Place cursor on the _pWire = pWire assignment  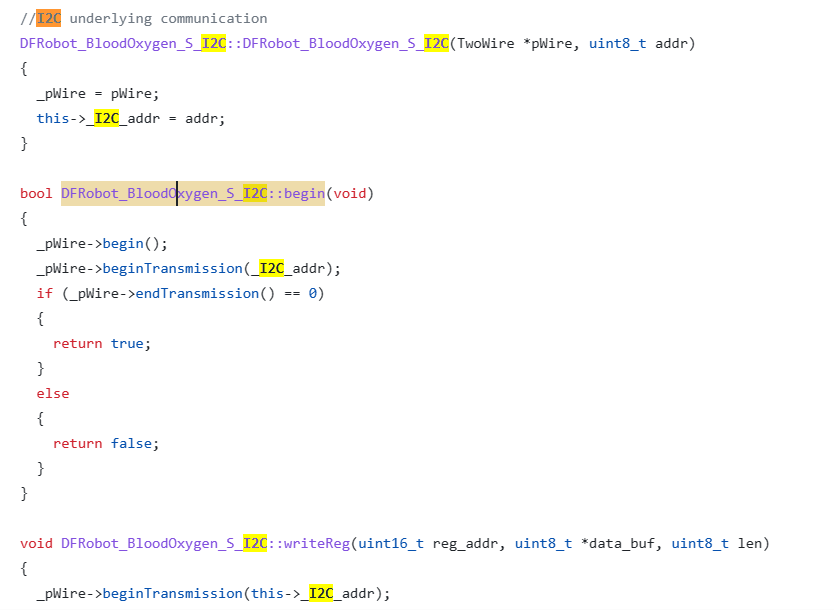pyautogui.click(x=97, y=93)
